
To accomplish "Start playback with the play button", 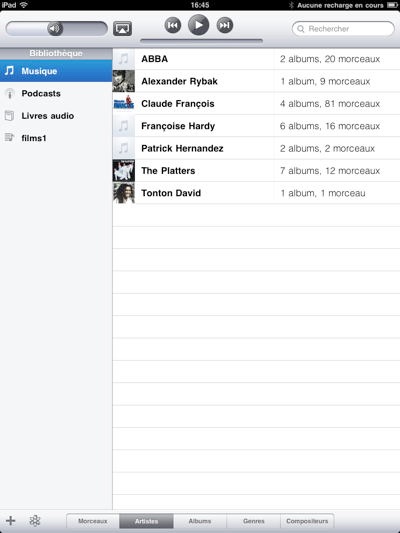I will (198, 25).
